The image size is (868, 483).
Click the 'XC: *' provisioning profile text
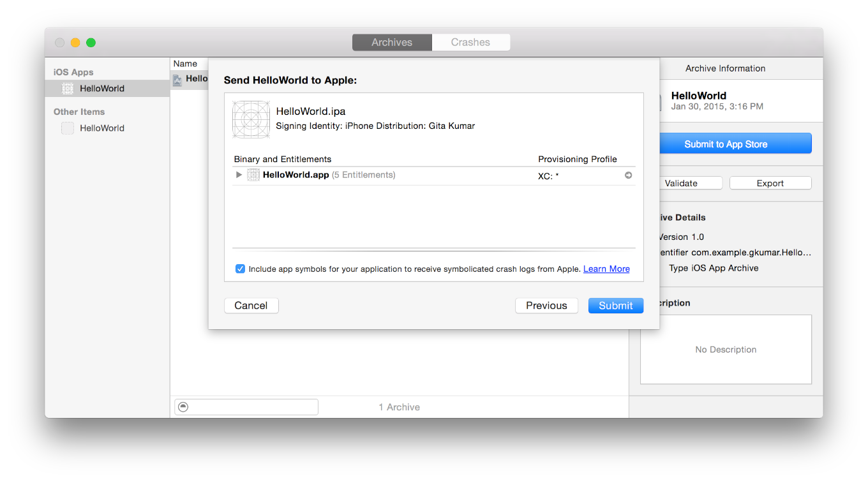[x=548, y=176]
